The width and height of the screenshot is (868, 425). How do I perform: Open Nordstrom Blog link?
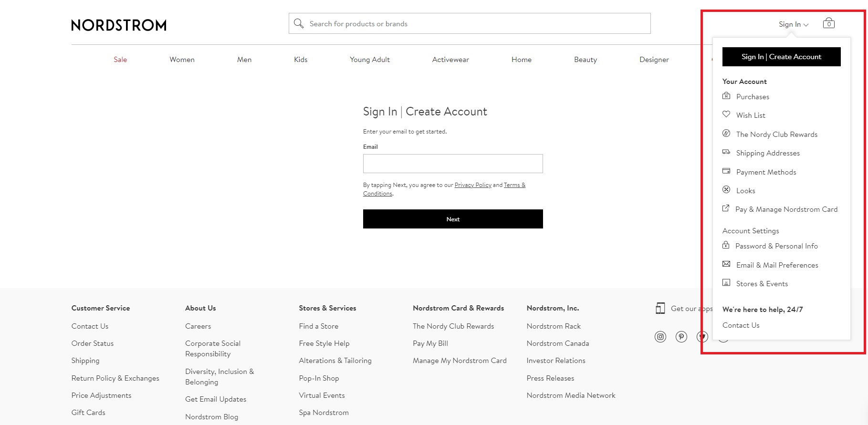point(211,417)
